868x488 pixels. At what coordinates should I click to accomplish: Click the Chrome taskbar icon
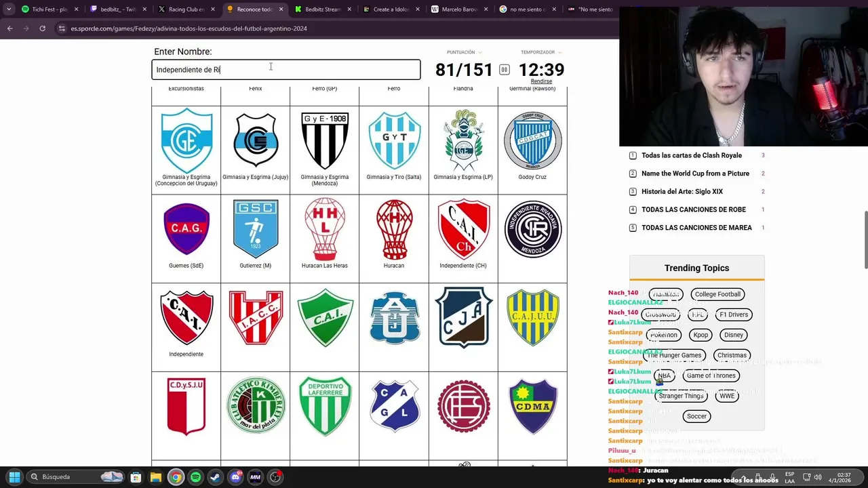click(x=176, y=477)
